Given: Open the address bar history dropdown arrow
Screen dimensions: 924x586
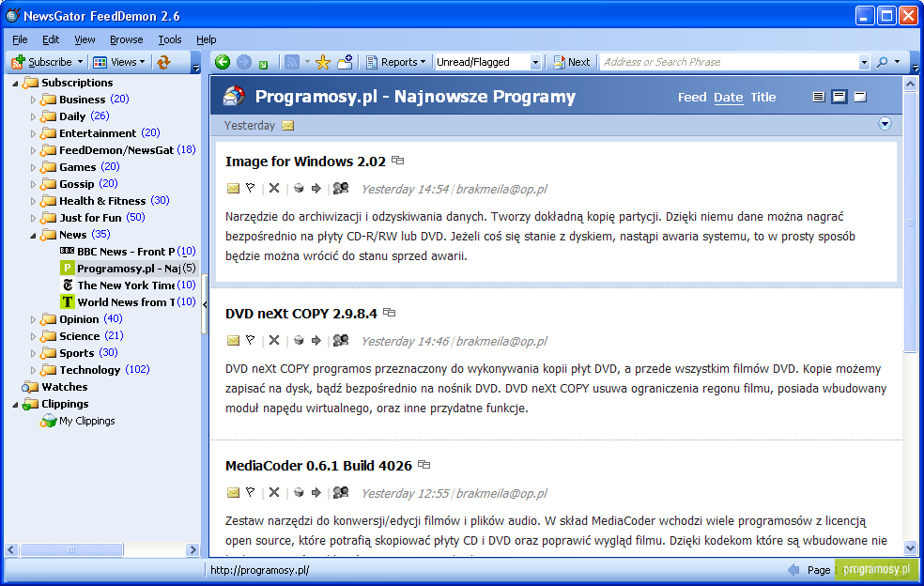Looking at the screenshot, I should click(864, 62).
